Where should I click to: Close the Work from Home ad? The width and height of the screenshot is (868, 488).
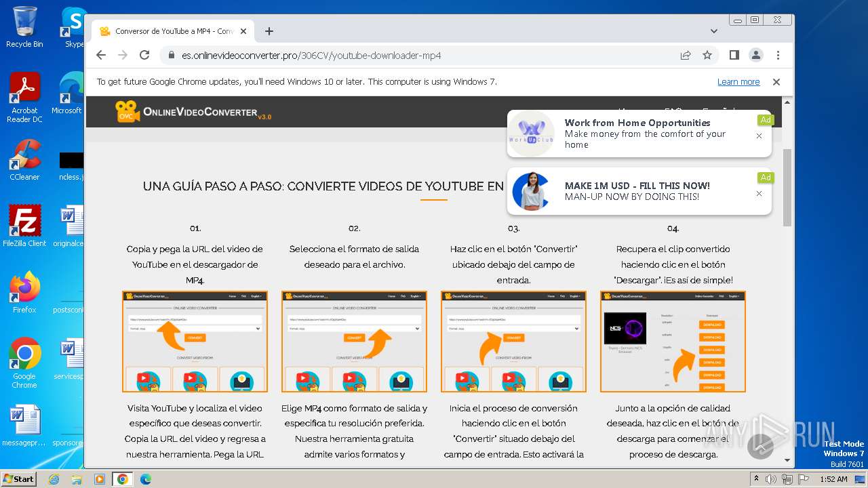(x=759, y=136)
